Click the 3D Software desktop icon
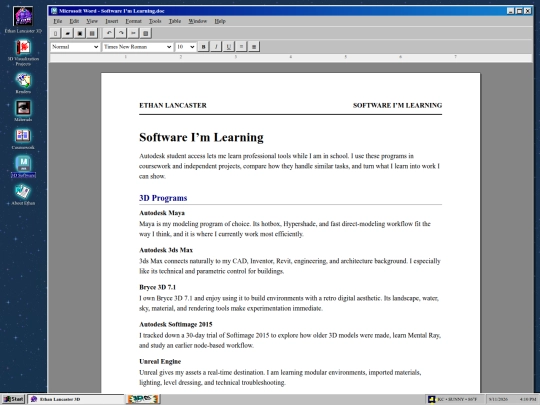Viewport: 540px width, 405px height. click(23, 164)
